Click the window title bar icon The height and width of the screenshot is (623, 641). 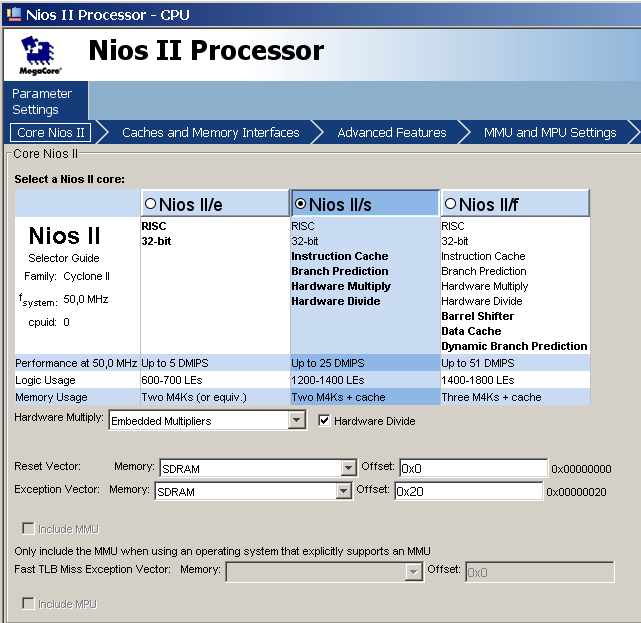tap(14, 14)
